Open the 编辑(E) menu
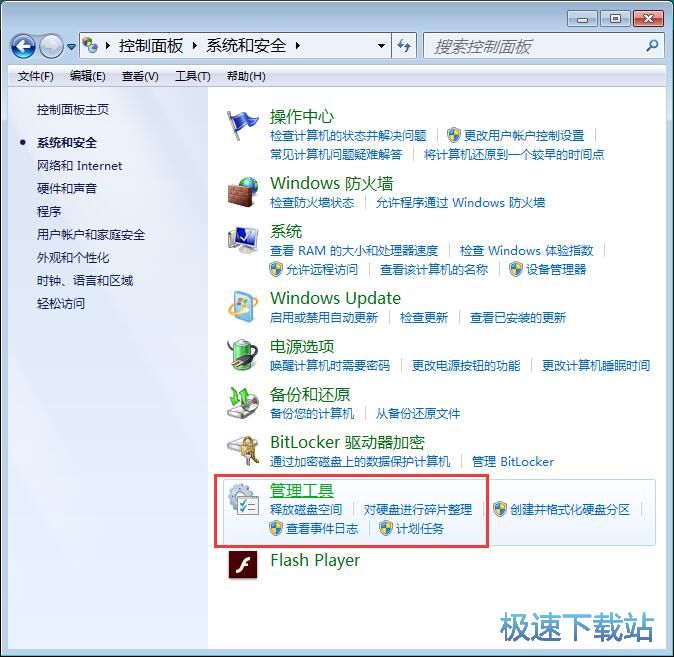674x657 pixels. coord(88,76)
